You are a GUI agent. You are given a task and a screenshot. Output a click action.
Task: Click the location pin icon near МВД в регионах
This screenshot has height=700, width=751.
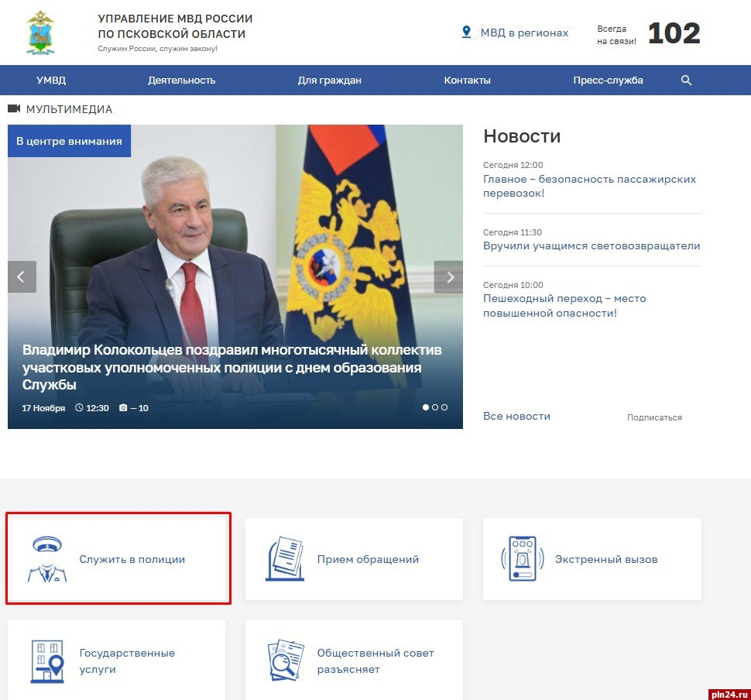(466, 32)
